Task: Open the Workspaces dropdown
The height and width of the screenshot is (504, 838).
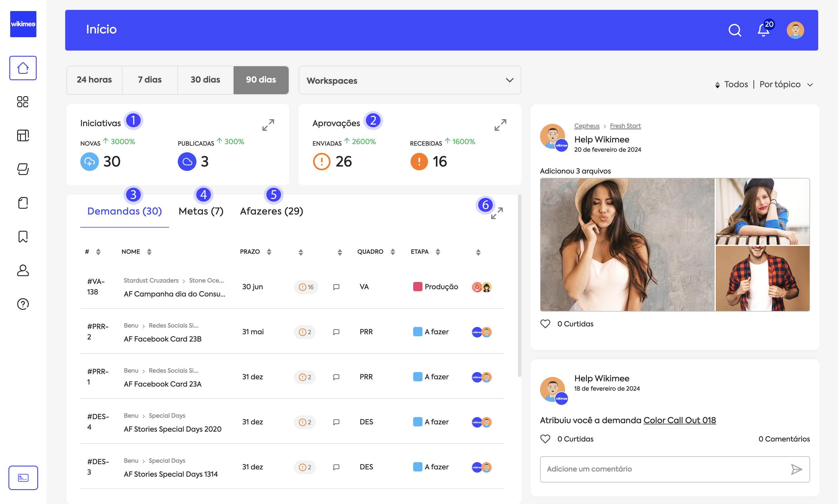Action: click(x=409, y=81)
